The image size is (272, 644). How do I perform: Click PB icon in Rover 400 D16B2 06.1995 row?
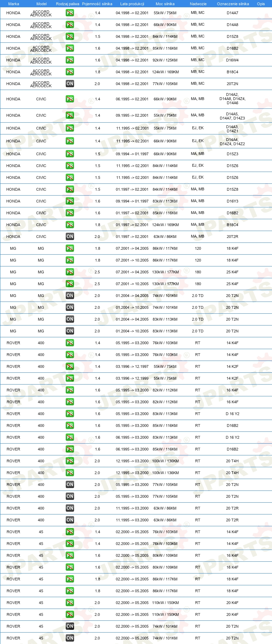(70, 449)
